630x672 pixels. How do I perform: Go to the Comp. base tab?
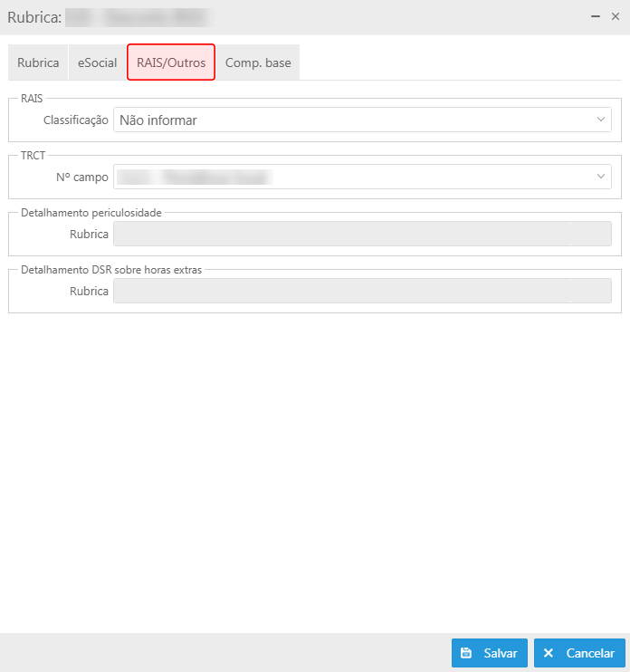tap(258, 62)
